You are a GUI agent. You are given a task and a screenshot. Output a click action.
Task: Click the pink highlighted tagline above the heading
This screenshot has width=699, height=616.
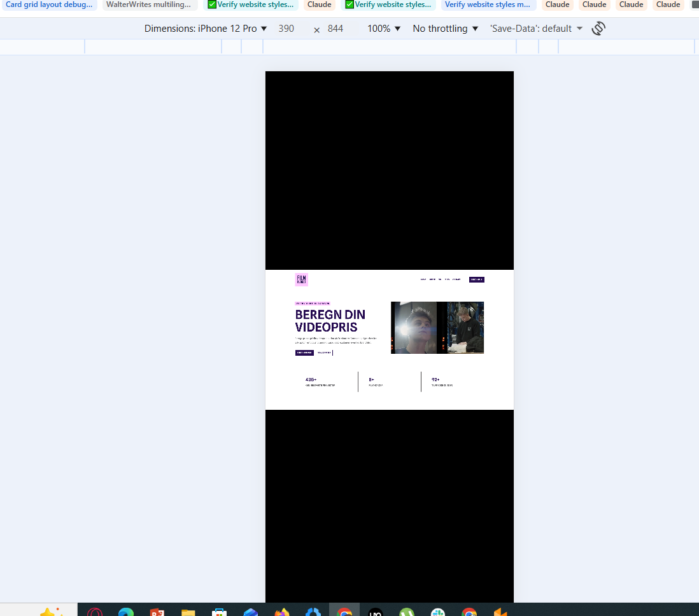(313, 304)
